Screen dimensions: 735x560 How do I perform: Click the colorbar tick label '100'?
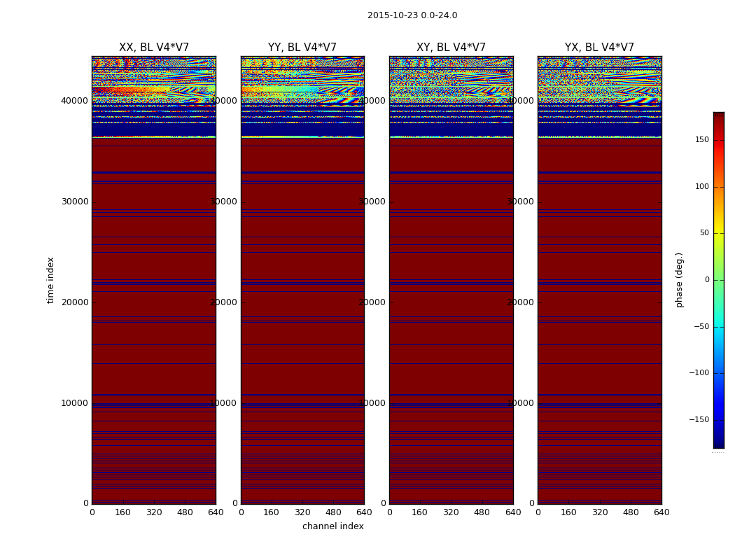coord(701,187)
